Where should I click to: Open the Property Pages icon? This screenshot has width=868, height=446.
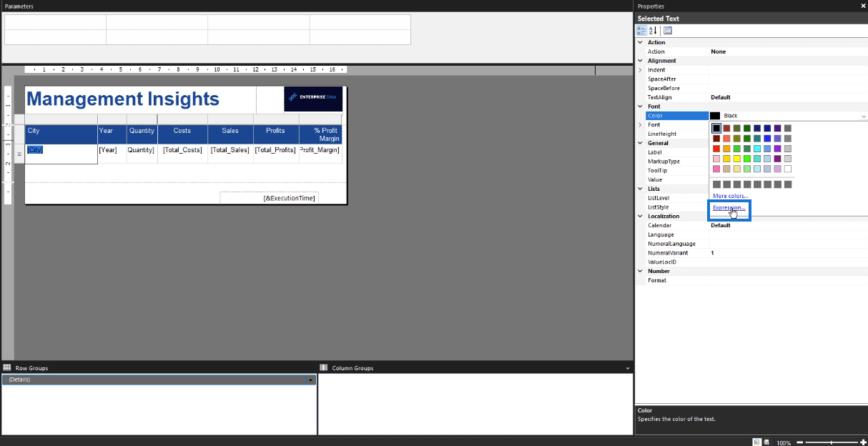coord(668,31)
